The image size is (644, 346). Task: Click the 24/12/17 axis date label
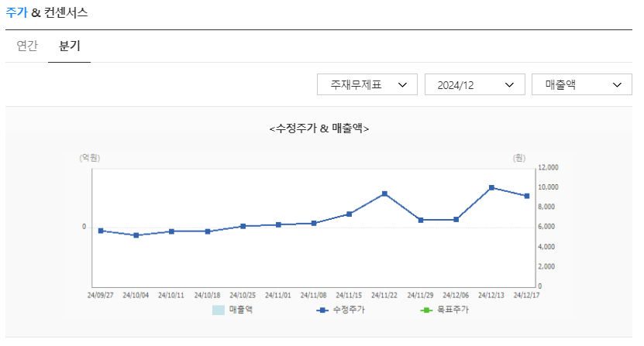coord(526,295)
